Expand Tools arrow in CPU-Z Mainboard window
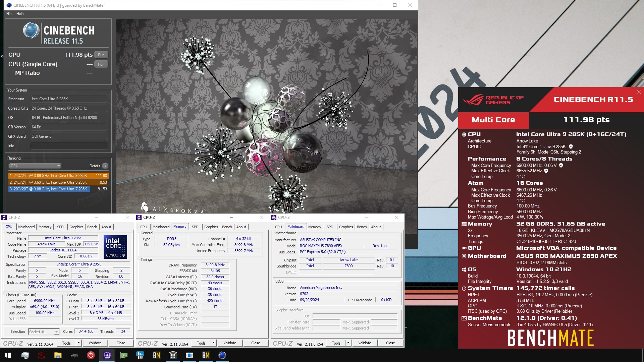The width and height of the screenshot is (644, 362). (x=348, y=343)
